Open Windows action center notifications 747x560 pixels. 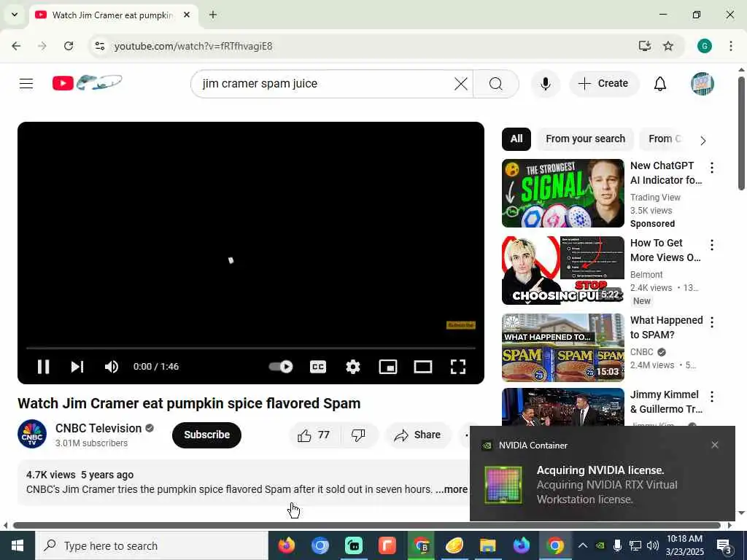click(x=724, y=545)
